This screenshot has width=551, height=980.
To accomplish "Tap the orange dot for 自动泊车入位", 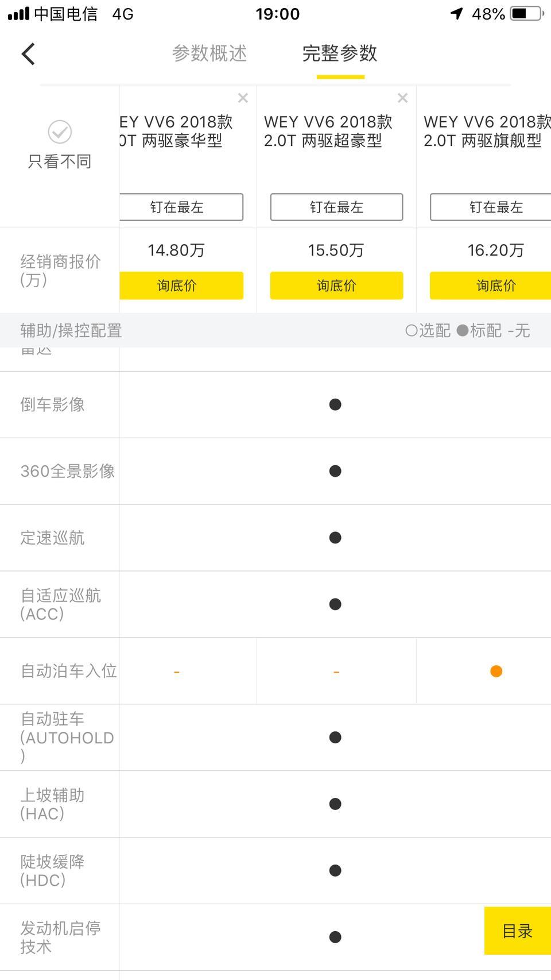I will [496, 671].
